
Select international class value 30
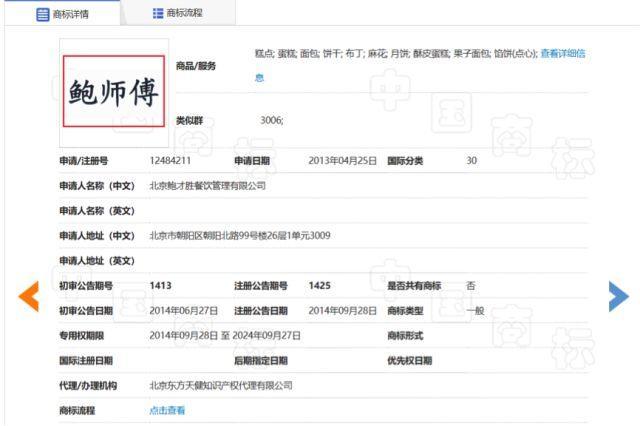[x=471, y=160]
